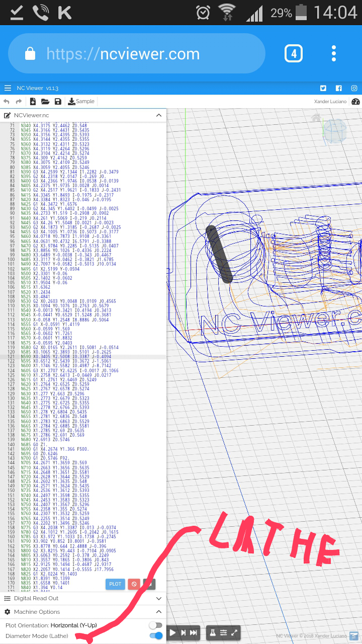Undo the last edit

(7, 102)
